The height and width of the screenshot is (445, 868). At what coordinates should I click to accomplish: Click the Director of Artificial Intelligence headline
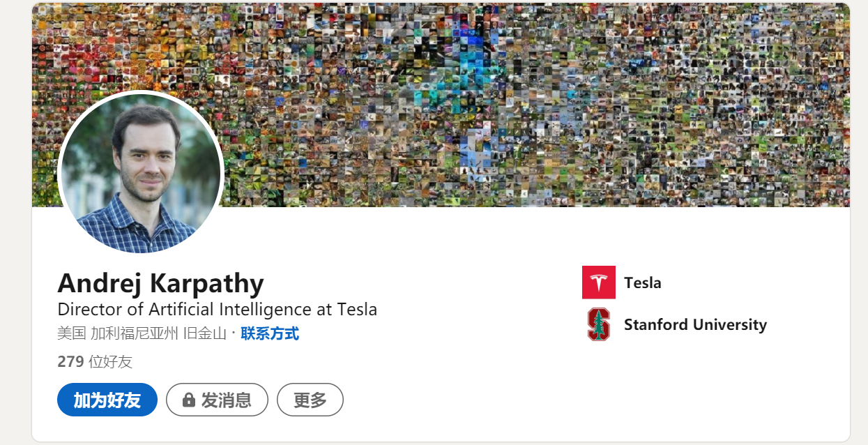(x=217, y=309)
